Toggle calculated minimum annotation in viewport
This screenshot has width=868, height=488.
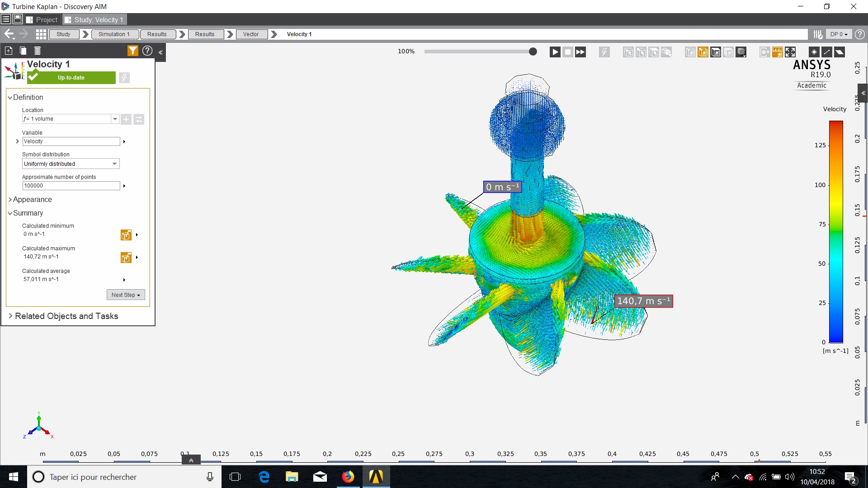click(126, 235)
